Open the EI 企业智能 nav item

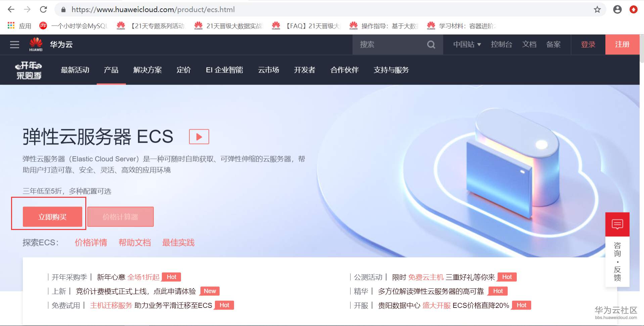click(x=224, y=70)
